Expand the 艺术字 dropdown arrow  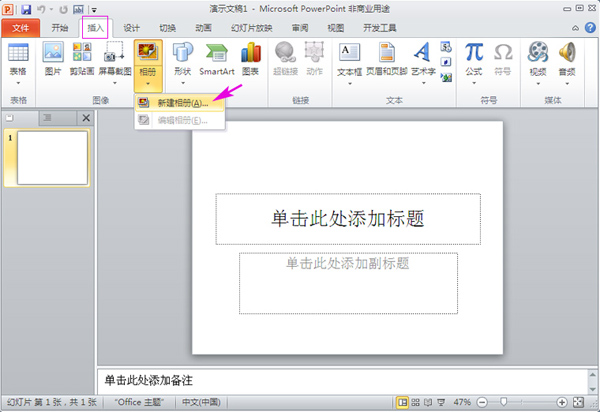point(424,83)
